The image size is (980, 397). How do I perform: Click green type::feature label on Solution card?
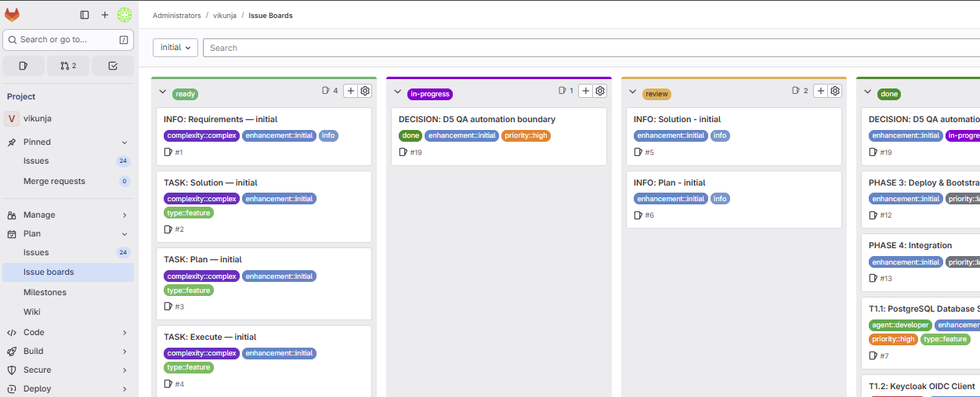pos(189,213)
